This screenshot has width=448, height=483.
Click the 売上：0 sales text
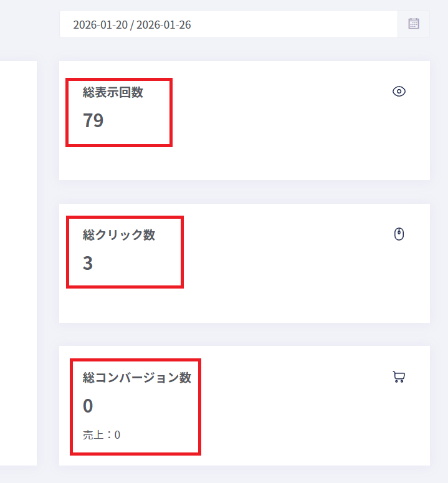tap(102, 435)
